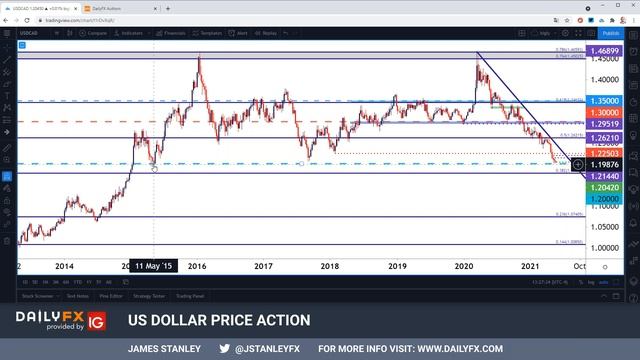This screenshot has height=360, width=640.
Task: Open the Stock Screener tab
Action: pos(38,296)
